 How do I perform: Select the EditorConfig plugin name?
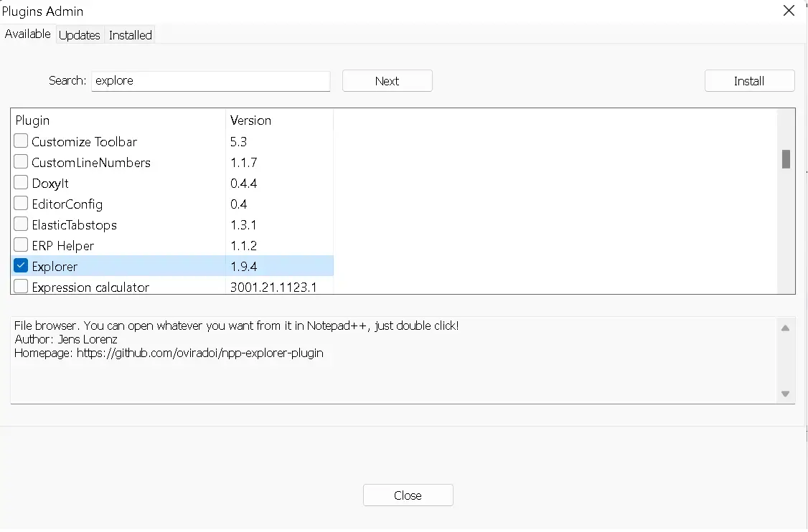coord(67,204)
